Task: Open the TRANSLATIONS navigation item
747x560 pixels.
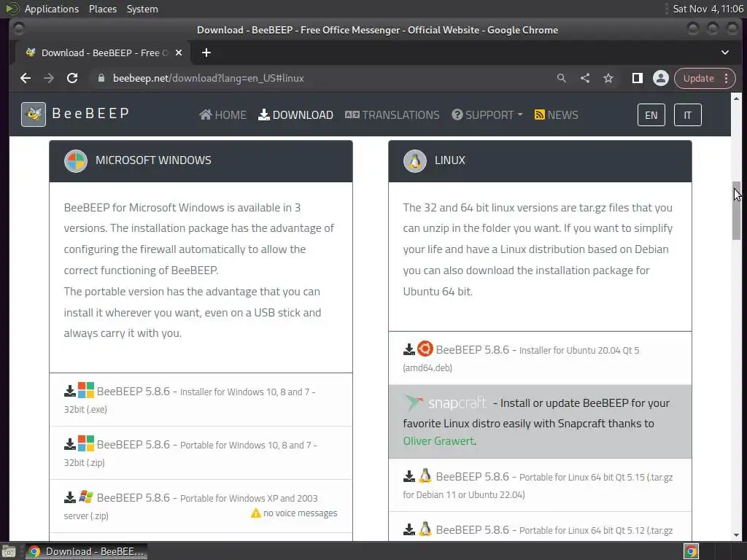Action: coord(392,114)
